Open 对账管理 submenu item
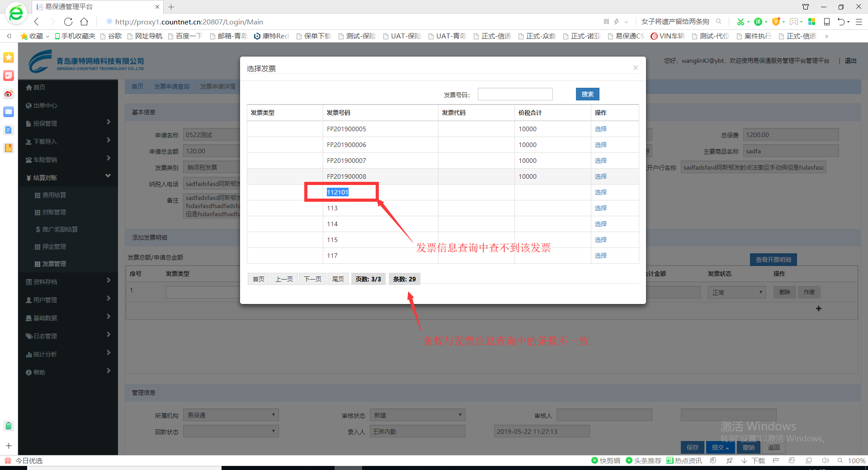The height and width of the screenshot is (470, 868). point(51,212)
